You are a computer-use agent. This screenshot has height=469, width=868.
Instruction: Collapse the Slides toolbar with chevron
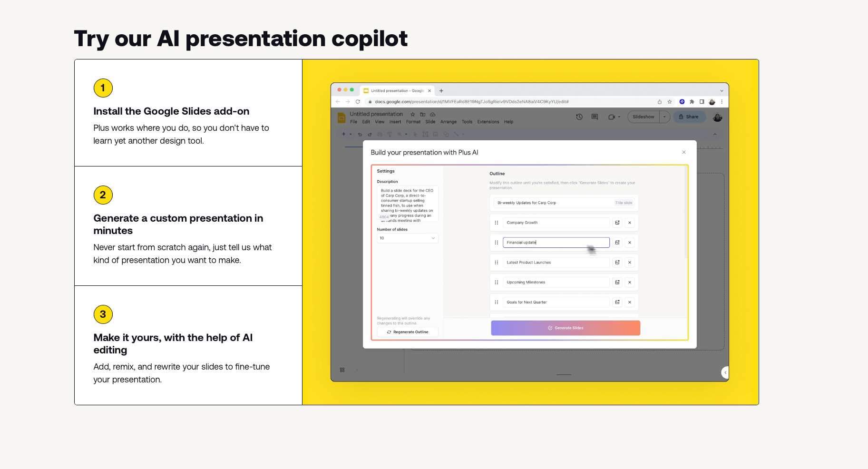pyautogui.click(x=715, y=135)
